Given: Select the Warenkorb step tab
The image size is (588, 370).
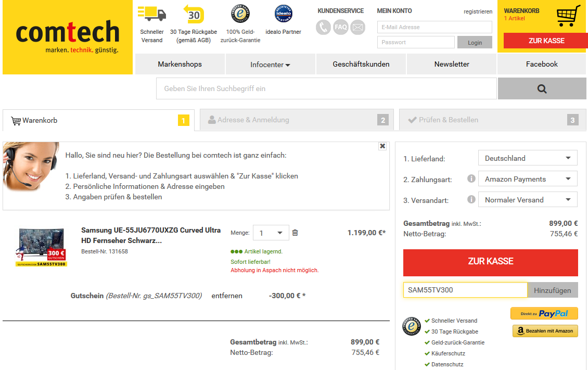Looking at the screenshot, I should point(98,120).
